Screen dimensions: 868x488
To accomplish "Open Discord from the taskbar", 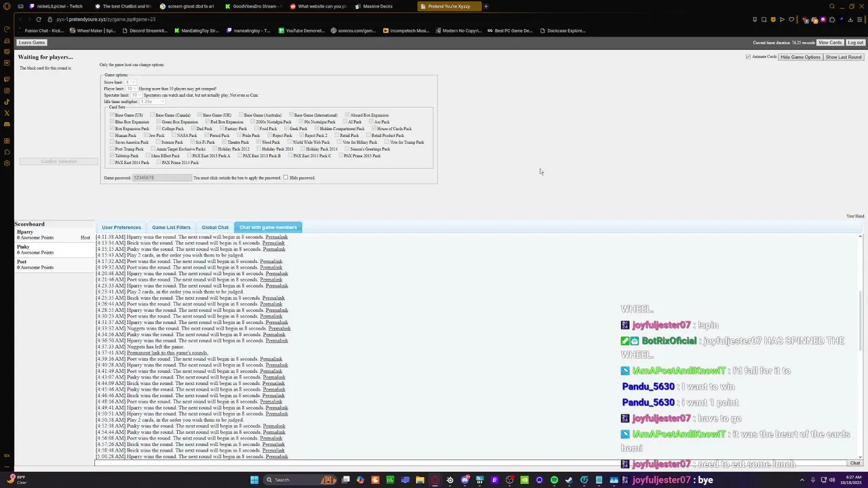I will click(x=465, y=480).
